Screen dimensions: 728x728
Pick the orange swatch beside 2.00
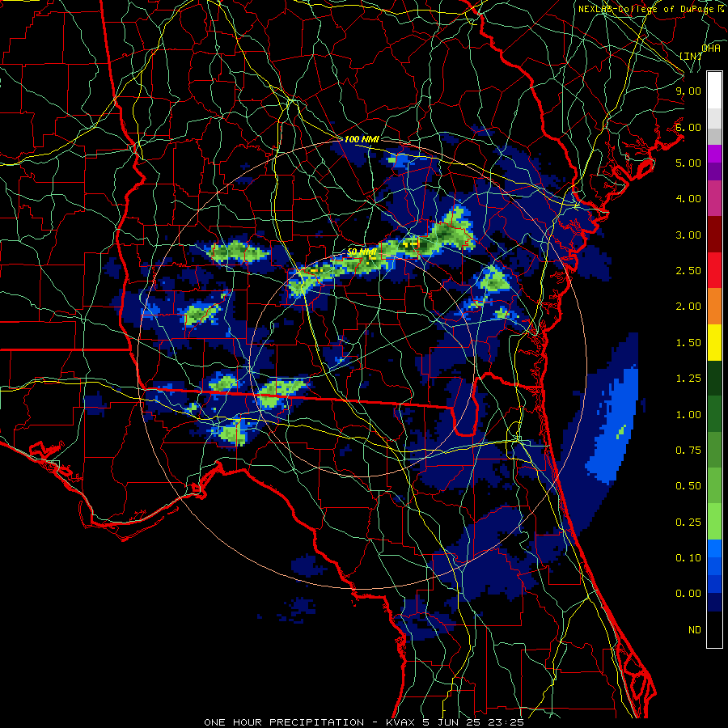click(714, 307)
